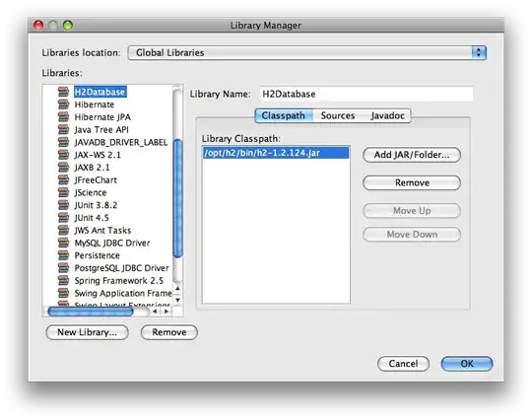Image resolution: width=532 pixels, height=420 pixels.
Task: Click the JFreeChart library icon
Action: [63, 179]
